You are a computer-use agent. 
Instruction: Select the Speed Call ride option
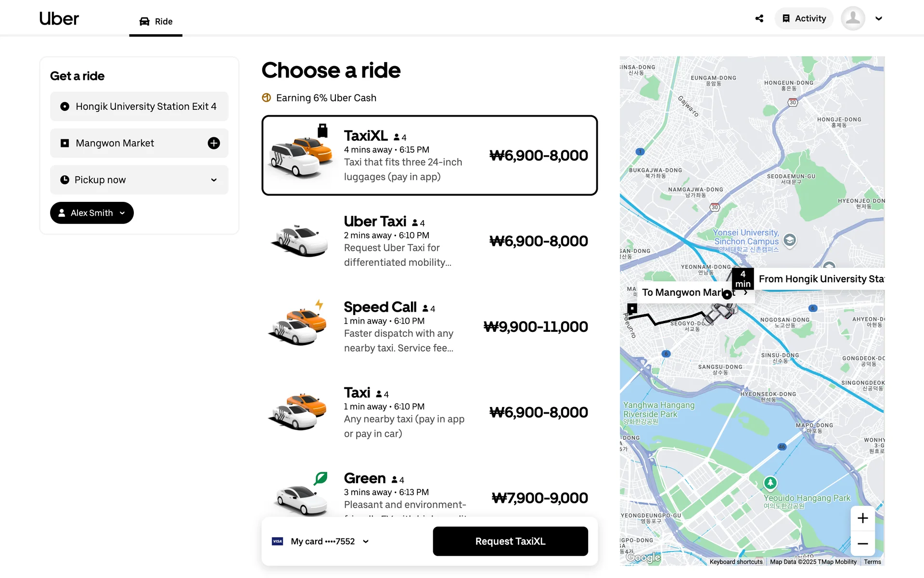429,327
